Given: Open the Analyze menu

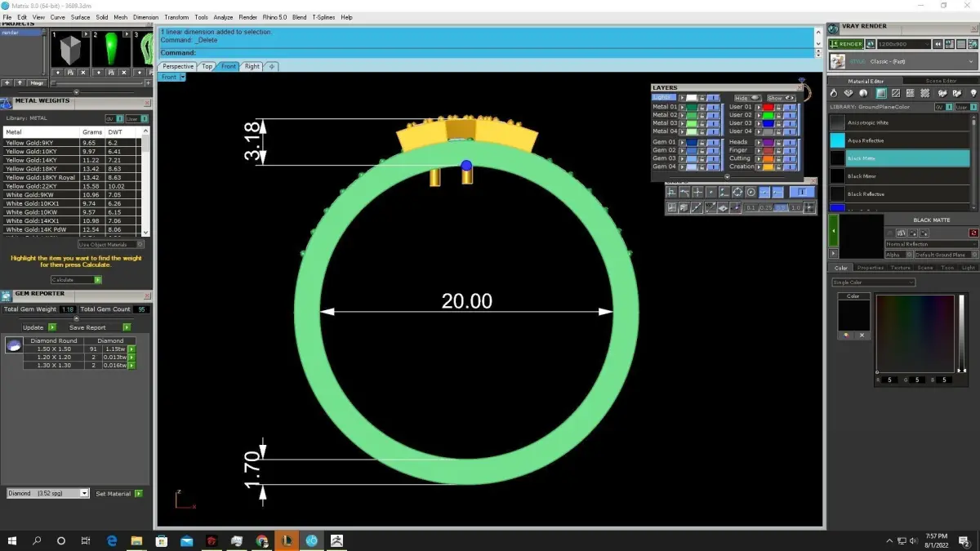Looking at the screenshot, I should (223, 17).
